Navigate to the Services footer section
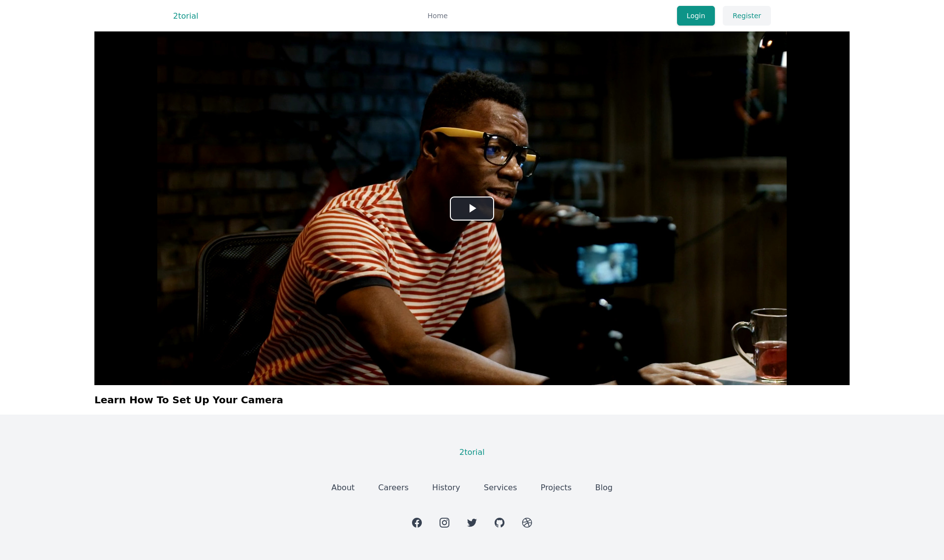This screenshot has height=560, width=944. pos(501,487)
